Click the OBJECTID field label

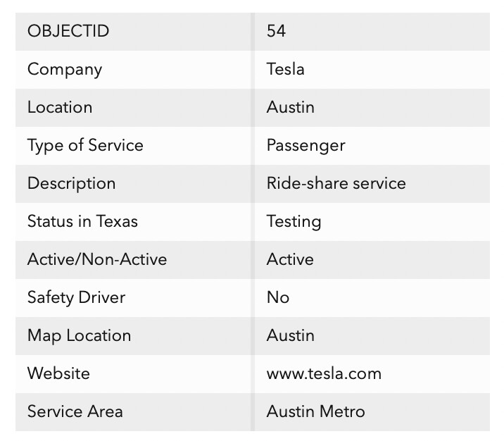(x=68, y=31)
